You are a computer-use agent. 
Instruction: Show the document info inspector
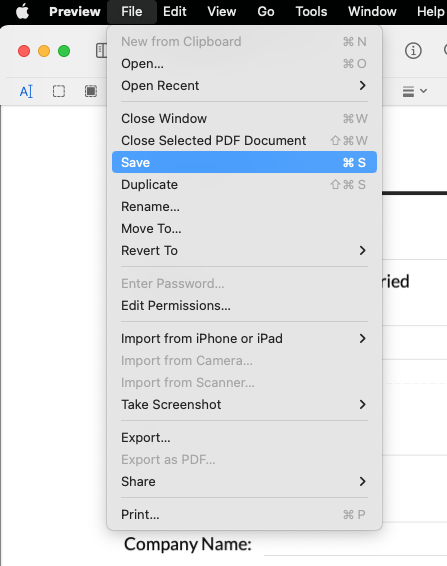(413, 51)
